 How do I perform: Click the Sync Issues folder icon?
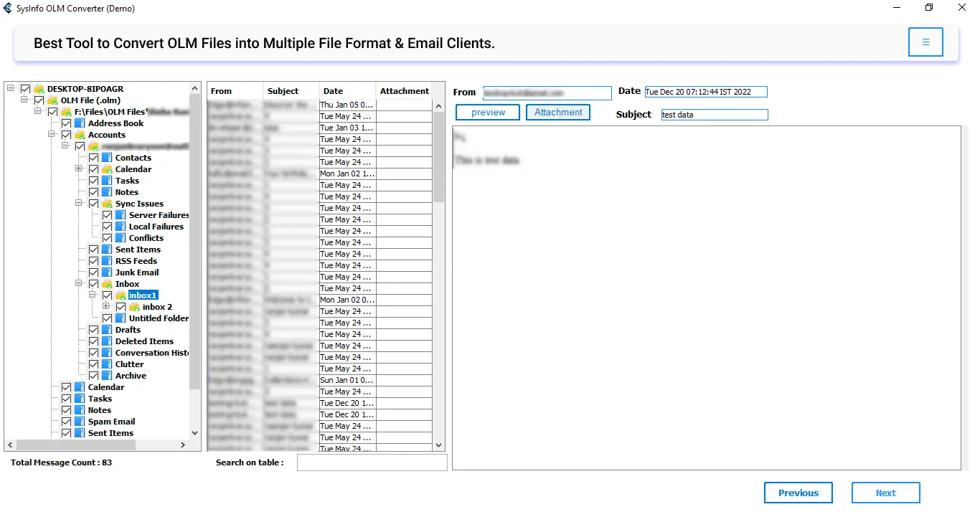click(x=107, y=204)
